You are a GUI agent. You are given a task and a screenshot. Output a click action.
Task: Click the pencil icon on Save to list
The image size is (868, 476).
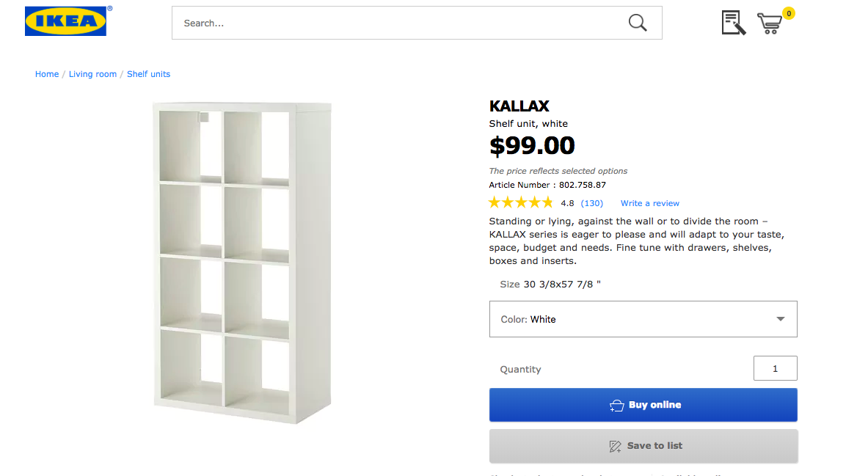pyautogui.click(x=616, y=446)
